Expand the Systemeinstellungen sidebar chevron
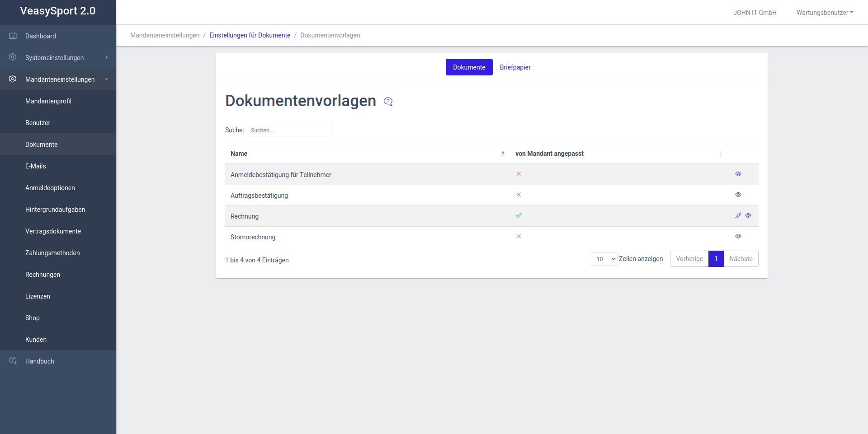 107,57
